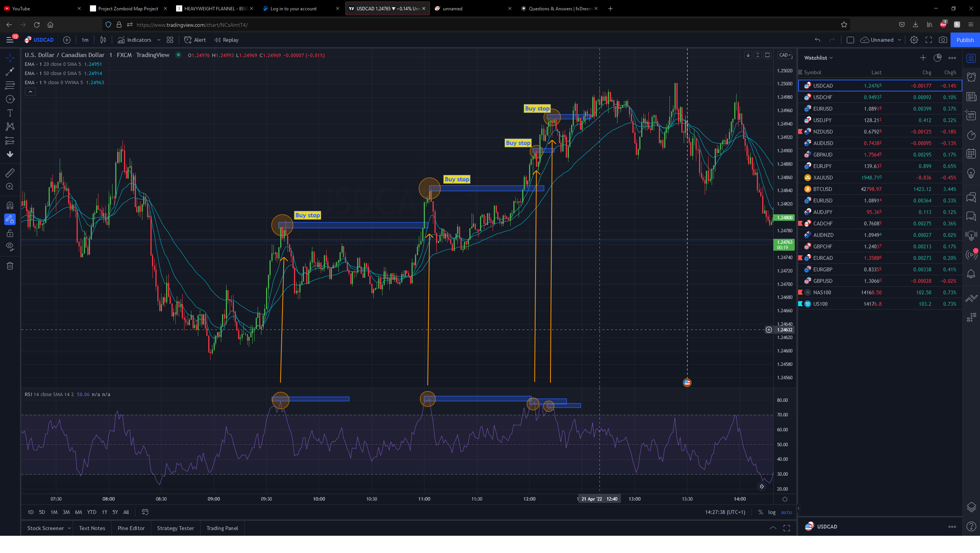Screen dimensions: 980x553
Task: Open the Text Notes tab
Action: pyautogui.click(x=92, y=528)
